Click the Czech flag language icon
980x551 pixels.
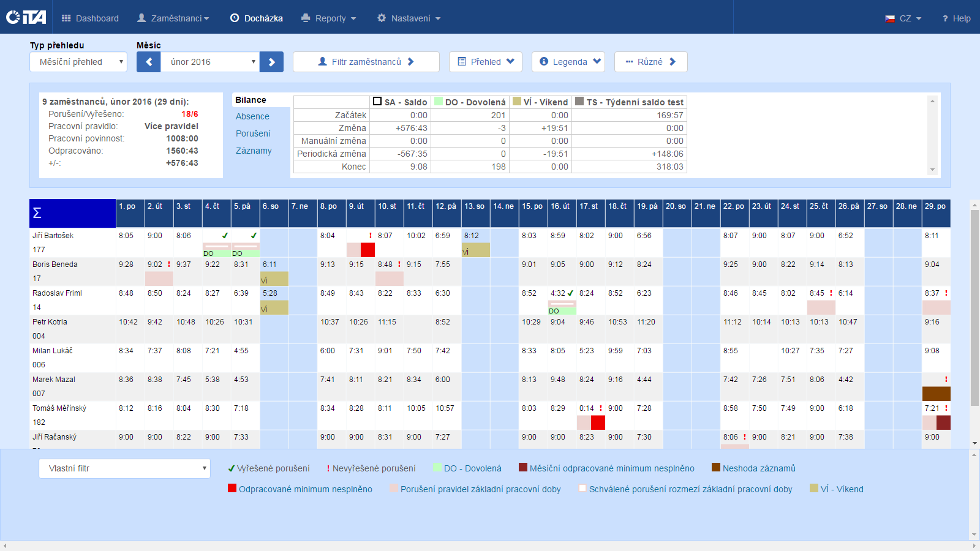click(x=890, y=19)
